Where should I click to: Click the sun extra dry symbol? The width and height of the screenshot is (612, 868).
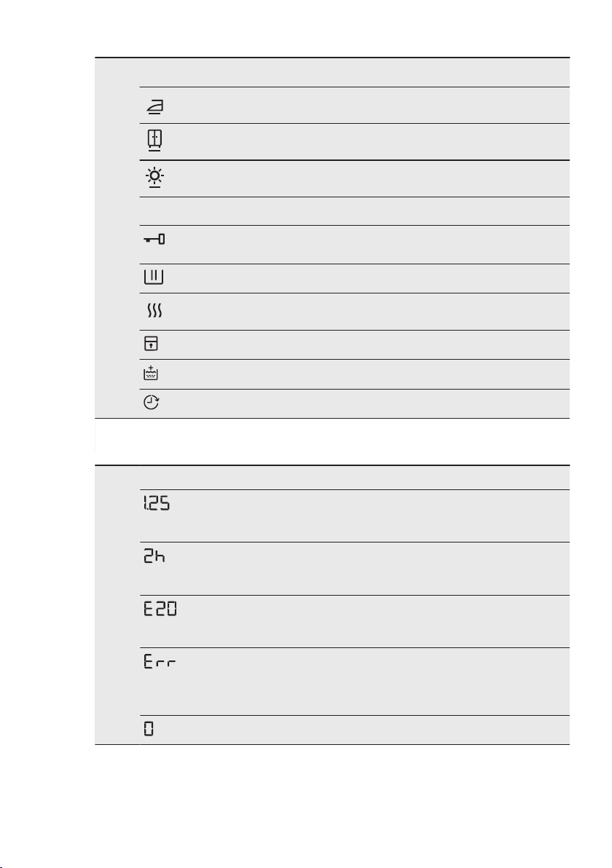[154, 178]
